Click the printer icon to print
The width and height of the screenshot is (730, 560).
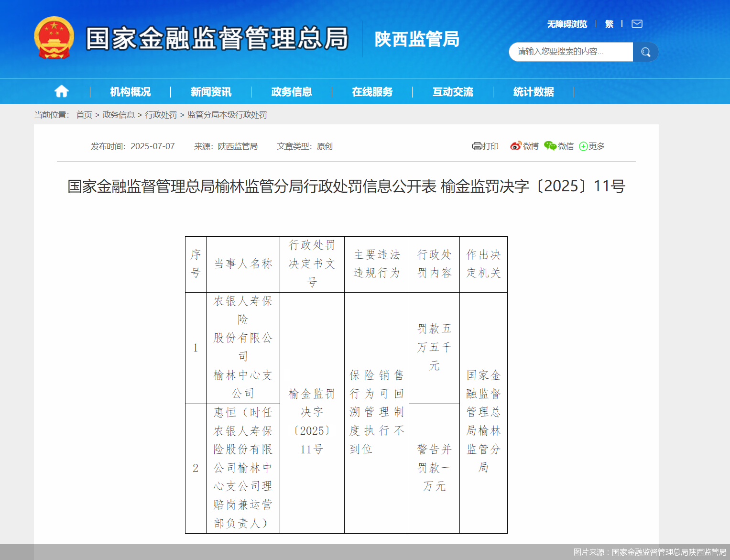pyautogui.click(x=477, y=146)
